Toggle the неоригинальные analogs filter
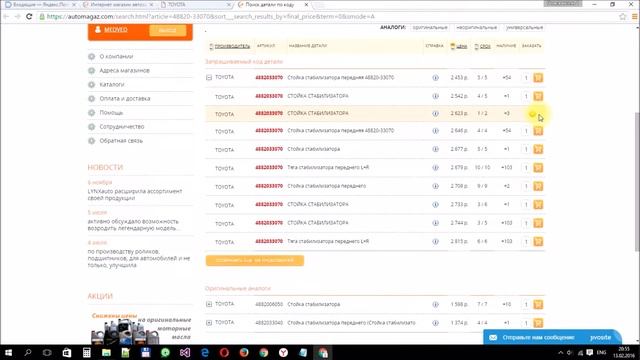 (x=476, y=27)
